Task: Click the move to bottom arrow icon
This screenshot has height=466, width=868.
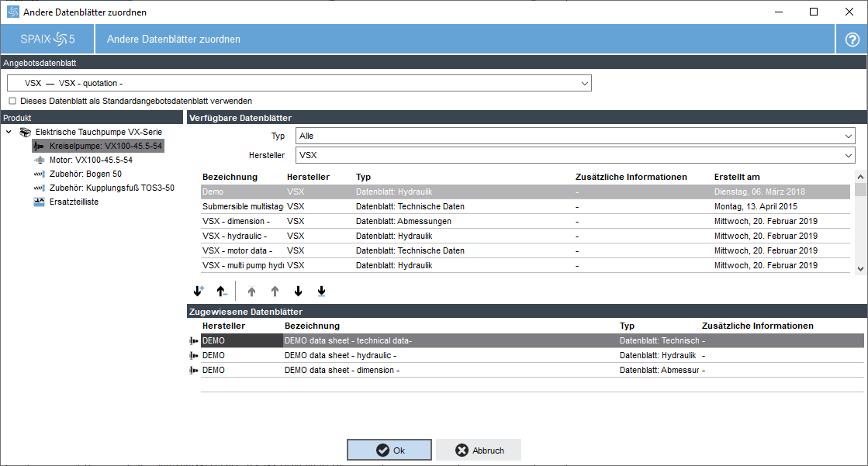Action: [322, 291]
